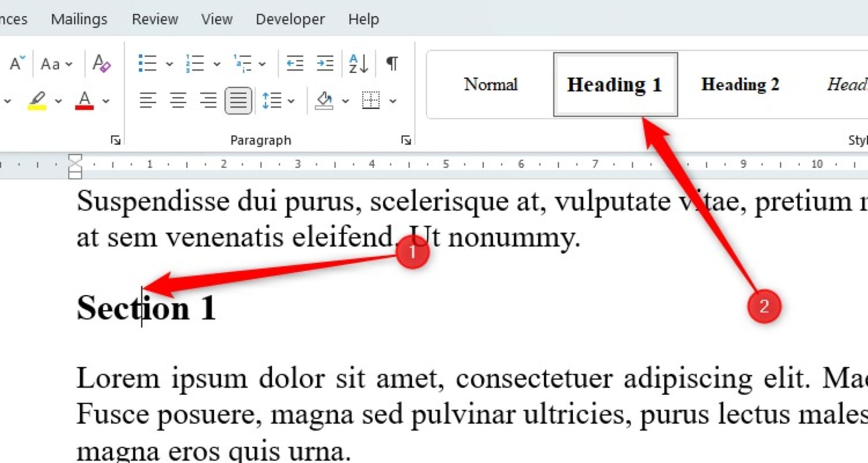868x463 pixels.
Task: Decrease the paragraph indent
Action: tap(295, 63)
